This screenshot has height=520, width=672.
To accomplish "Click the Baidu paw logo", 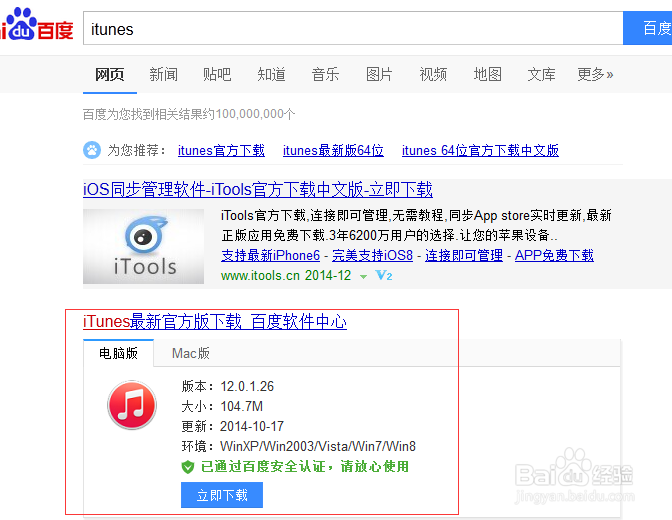I will (36, 24).
